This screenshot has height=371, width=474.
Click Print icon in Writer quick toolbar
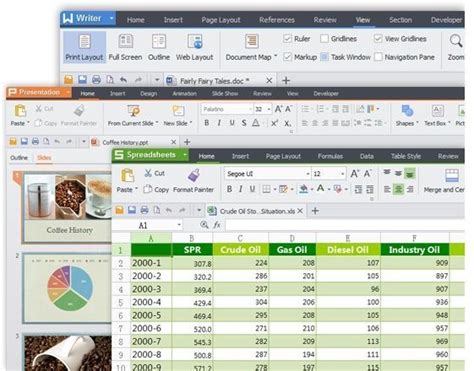point(96,80)
